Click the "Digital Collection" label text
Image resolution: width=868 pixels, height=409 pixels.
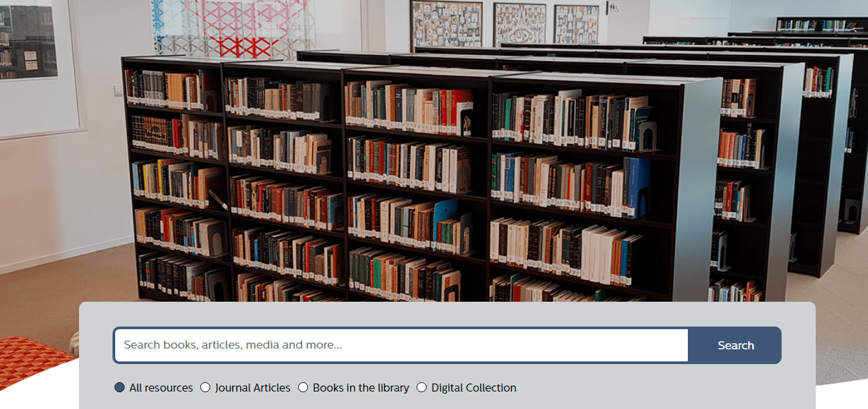[474, 388]
